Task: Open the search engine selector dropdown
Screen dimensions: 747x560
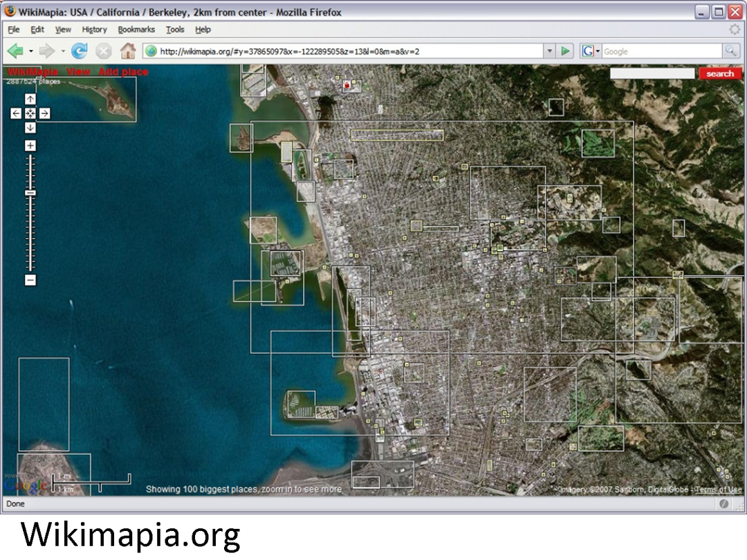Action: [590, 51]
